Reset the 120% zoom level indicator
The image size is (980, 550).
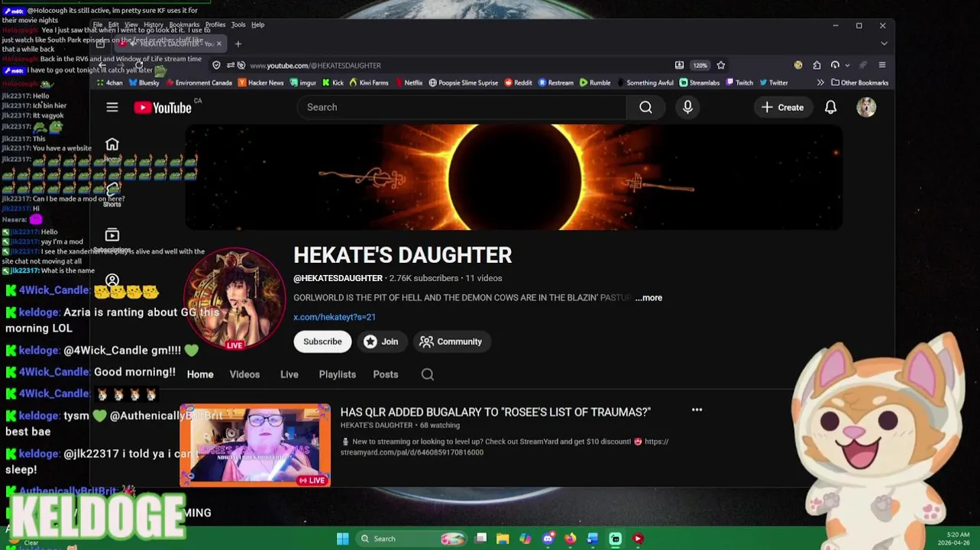700,66
